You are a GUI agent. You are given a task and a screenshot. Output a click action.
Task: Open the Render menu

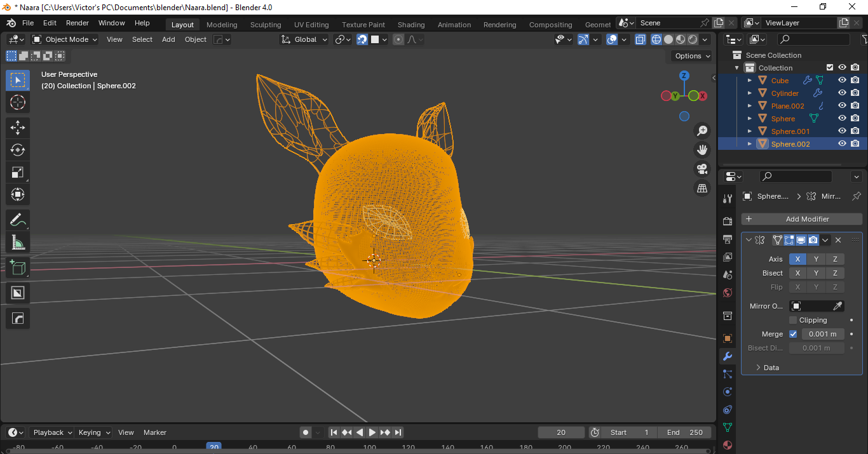point(78,23)
